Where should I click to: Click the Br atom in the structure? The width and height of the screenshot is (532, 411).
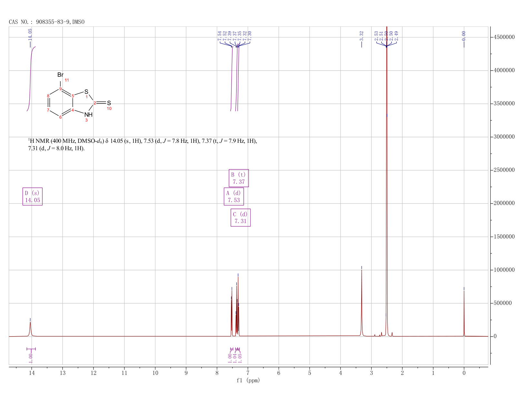(x=60, y=75)
